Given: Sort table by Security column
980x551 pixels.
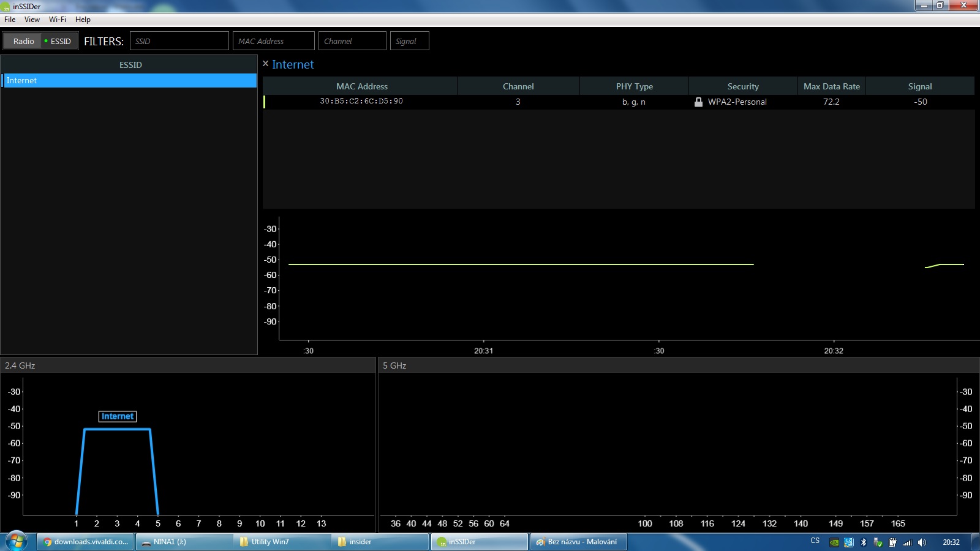Looking at the screenshot, I should (743, 86).
